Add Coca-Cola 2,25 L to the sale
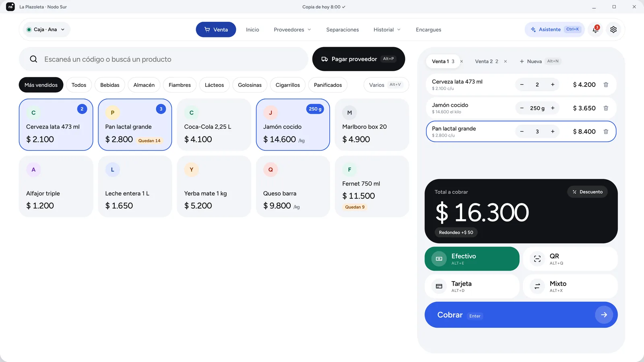Screen dimensions: 644x362 click(214, 125)
